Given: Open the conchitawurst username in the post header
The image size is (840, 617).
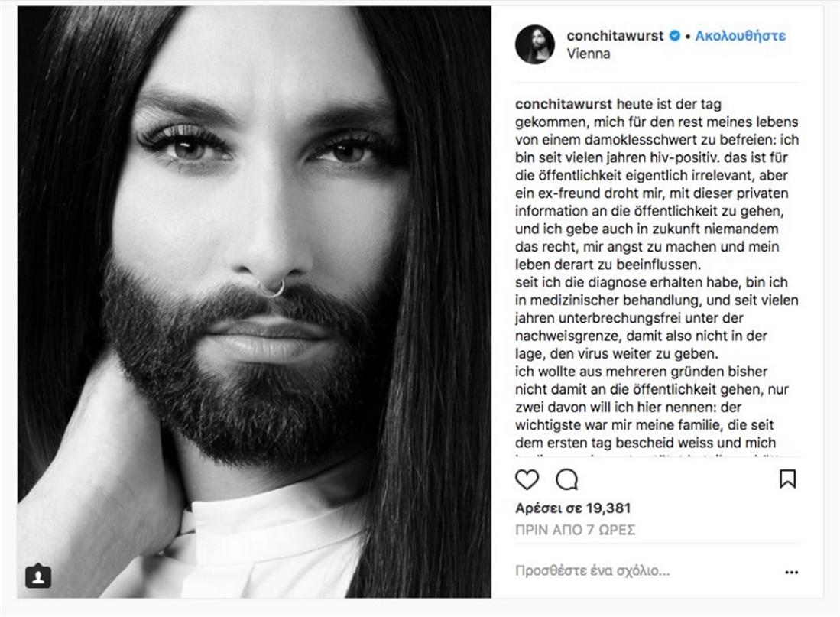Looking at the screenshot, I should [615, 36].
